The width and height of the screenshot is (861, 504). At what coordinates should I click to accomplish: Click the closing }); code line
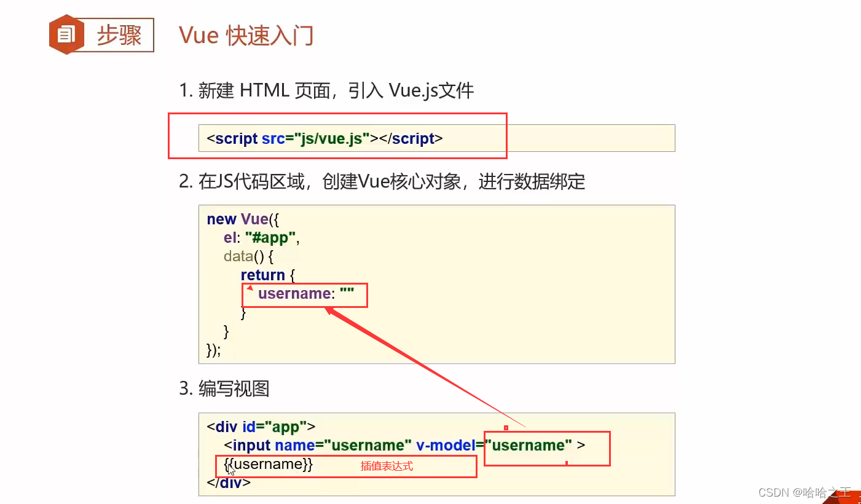tap(214, 350)
